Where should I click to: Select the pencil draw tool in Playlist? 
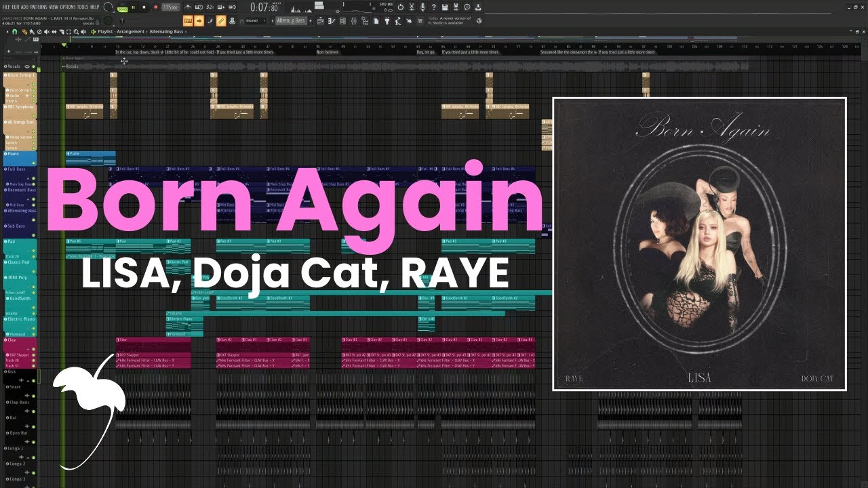(x=24, y=31)
